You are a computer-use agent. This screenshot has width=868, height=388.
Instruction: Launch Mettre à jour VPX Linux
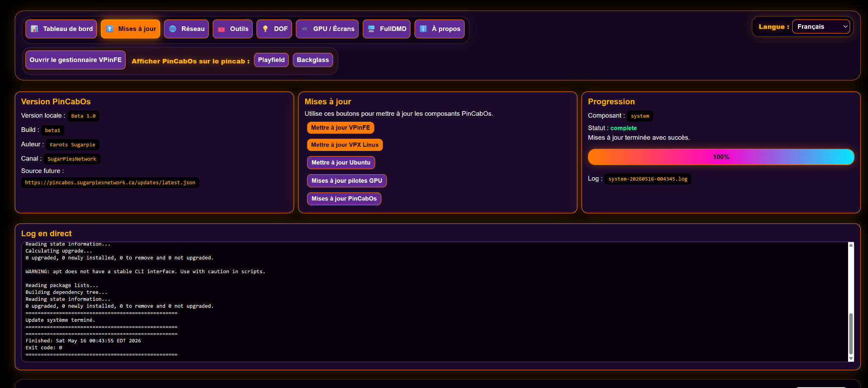click(345, 145)
